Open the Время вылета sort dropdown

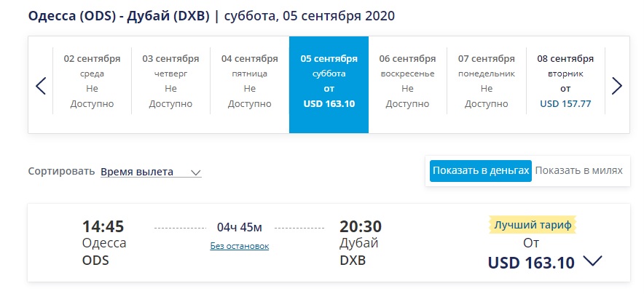151,172
